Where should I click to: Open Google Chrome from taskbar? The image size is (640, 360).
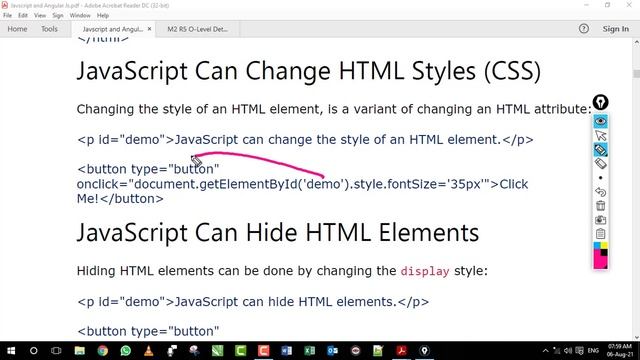102,351
